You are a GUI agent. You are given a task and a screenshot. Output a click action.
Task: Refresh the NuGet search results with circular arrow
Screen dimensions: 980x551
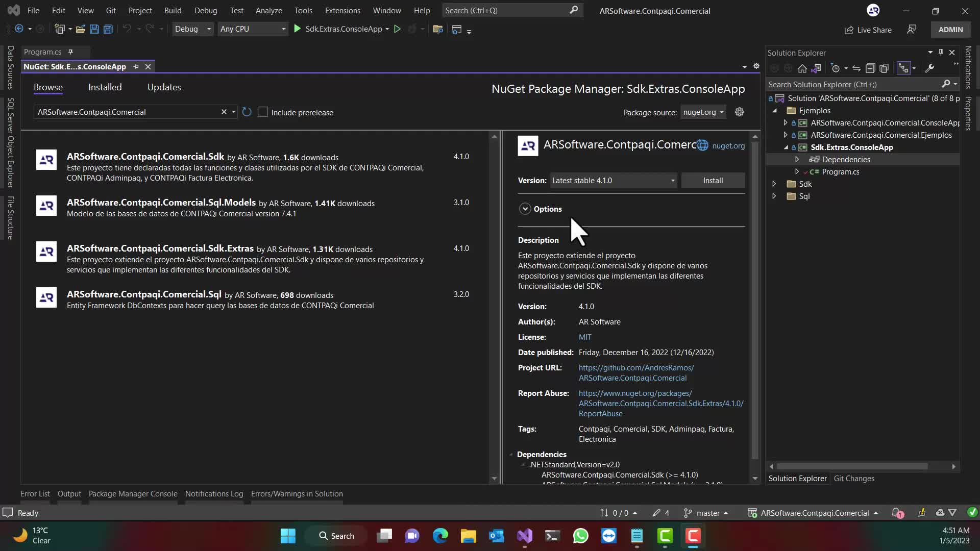[x=247, y=112]
